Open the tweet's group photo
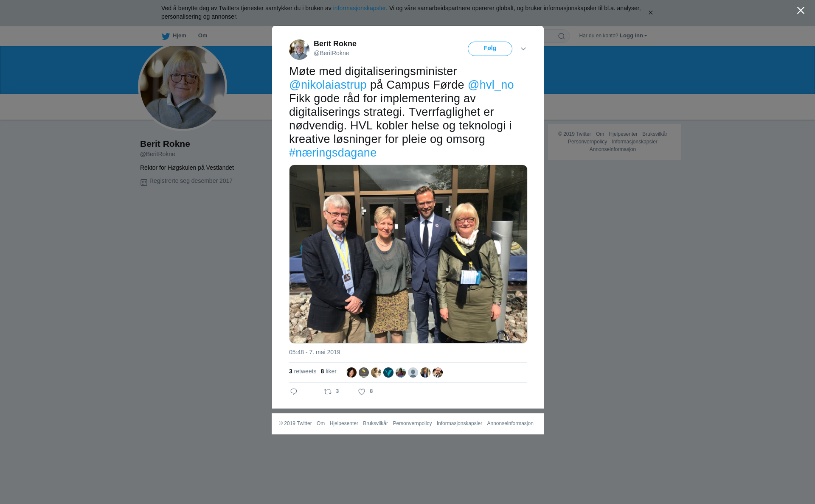The image size is (815, 504). 408,254
